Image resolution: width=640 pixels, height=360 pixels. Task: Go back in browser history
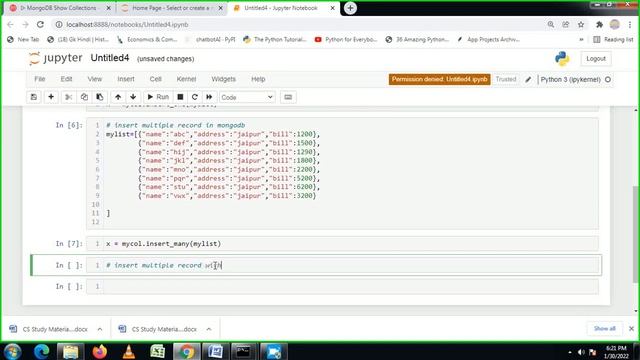[x=11, y=24]
